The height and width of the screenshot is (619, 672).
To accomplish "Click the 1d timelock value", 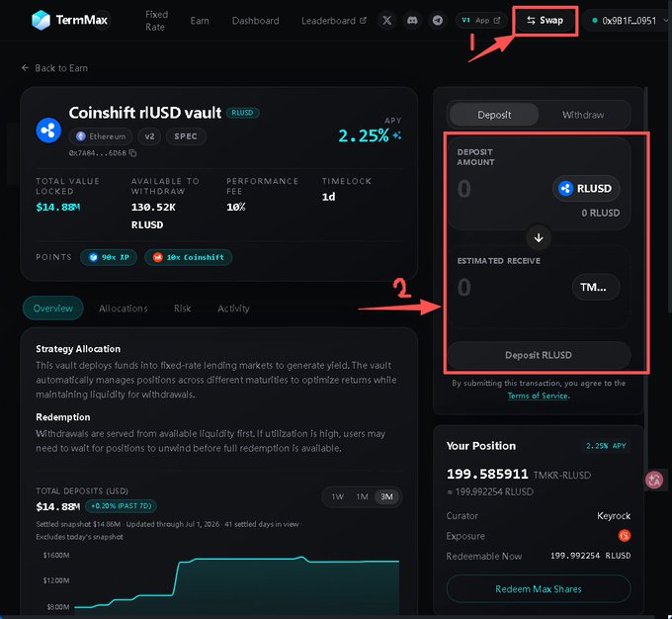I will [x=328, y=197].
